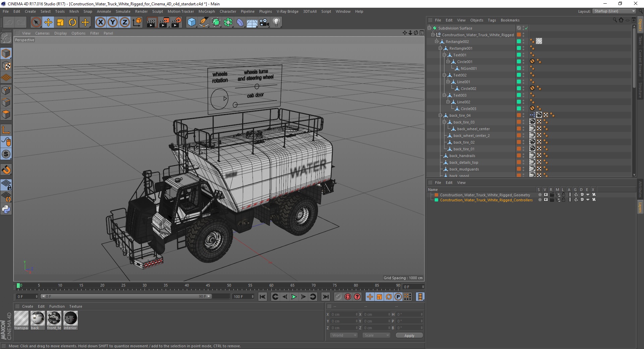Enable Points mode

(6, 90)
